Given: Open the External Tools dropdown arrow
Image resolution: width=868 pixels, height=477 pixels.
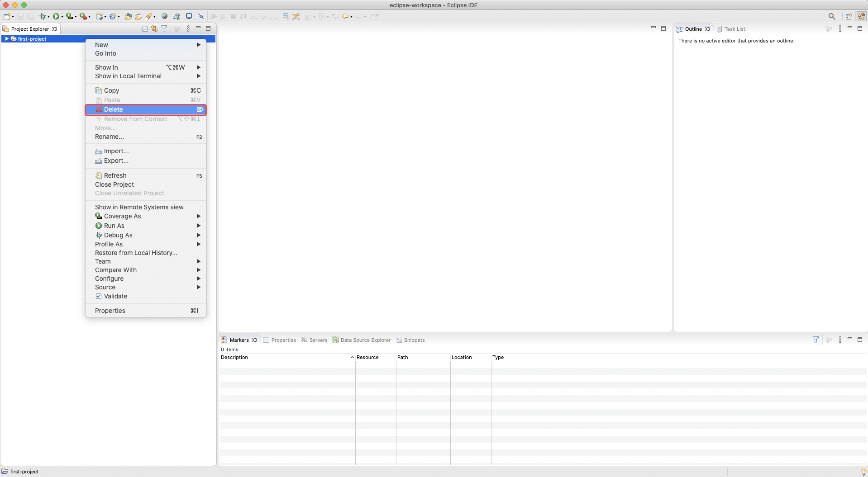Looking at the screenshot, I should pyautogui.click(x=89, y=17).
